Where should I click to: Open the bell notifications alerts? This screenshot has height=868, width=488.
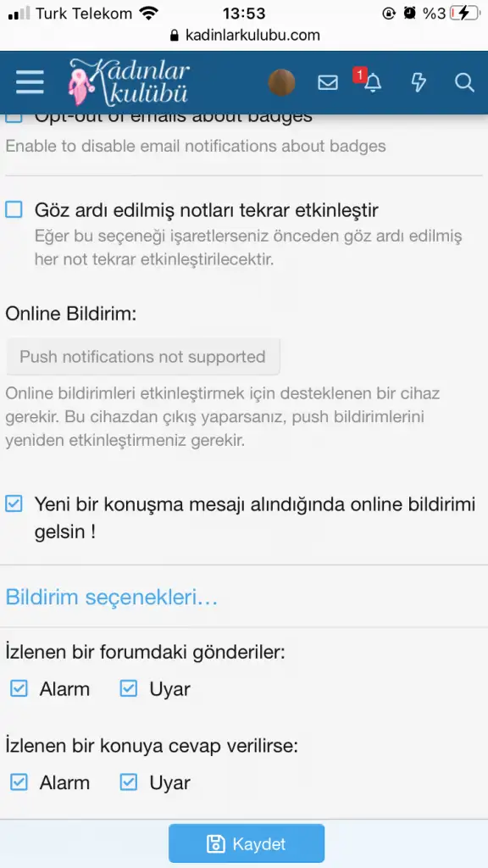[x=373, y=82]
